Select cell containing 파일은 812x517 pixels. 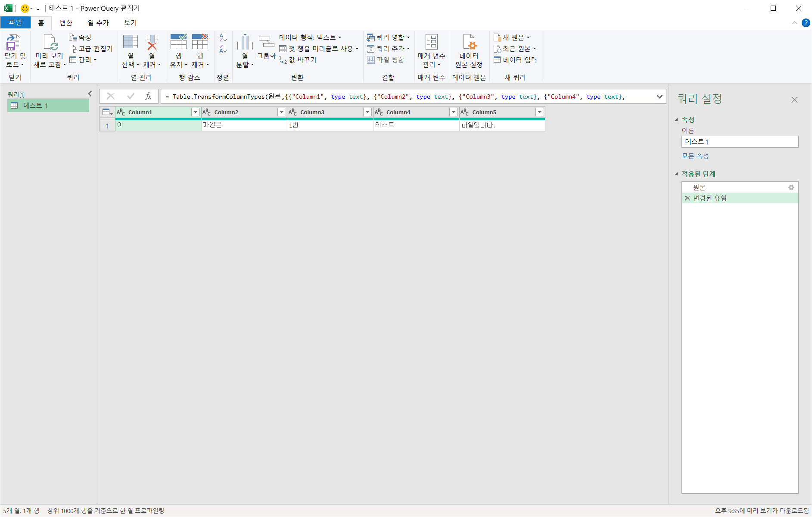pos(244,125)
